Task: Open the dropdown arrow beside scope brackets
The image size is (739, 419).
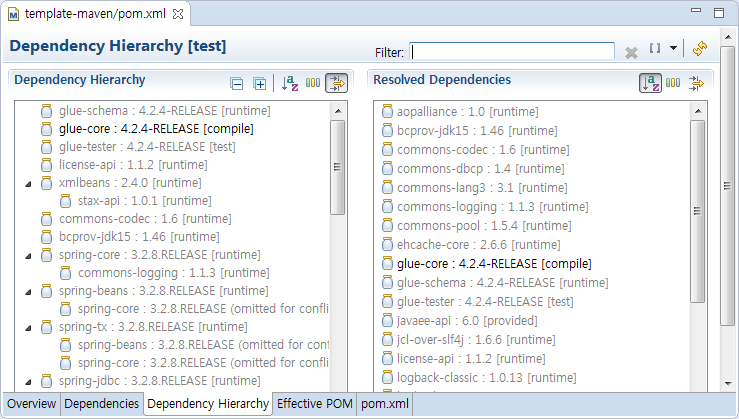Action: tap(673, 48)
